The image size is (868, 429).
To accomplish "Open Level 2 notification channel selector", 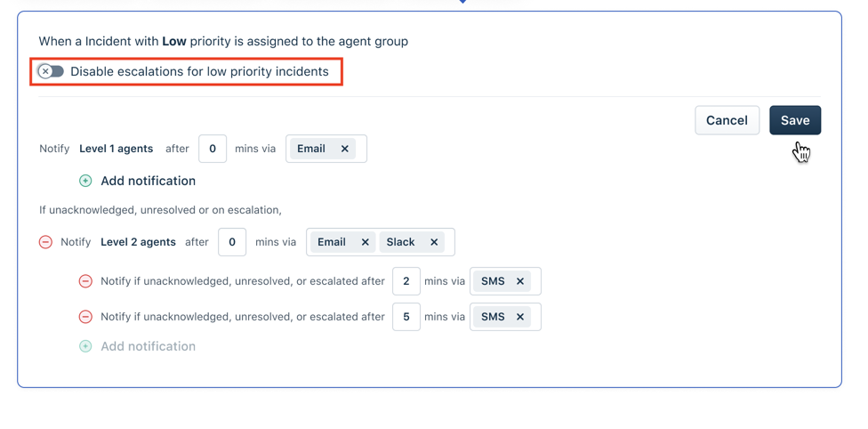I will [x=448, y=242].
